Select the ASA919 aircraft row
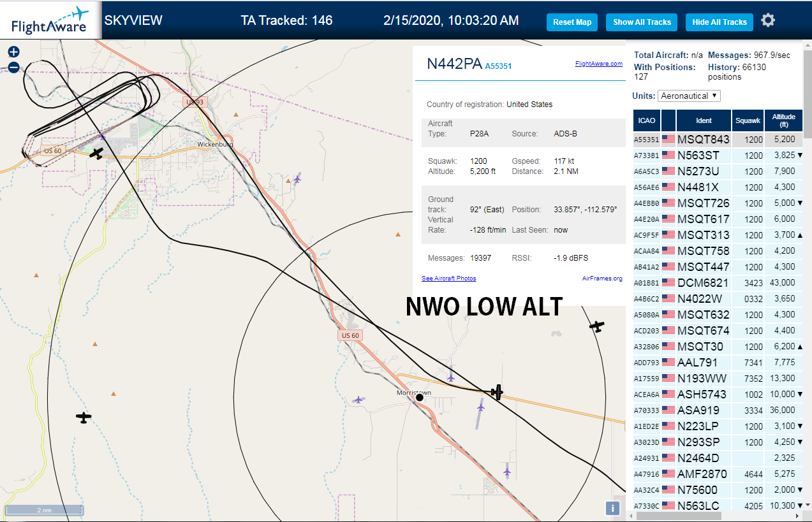The width and height of the screenshot is (812, 522). (x=718, y=410)
